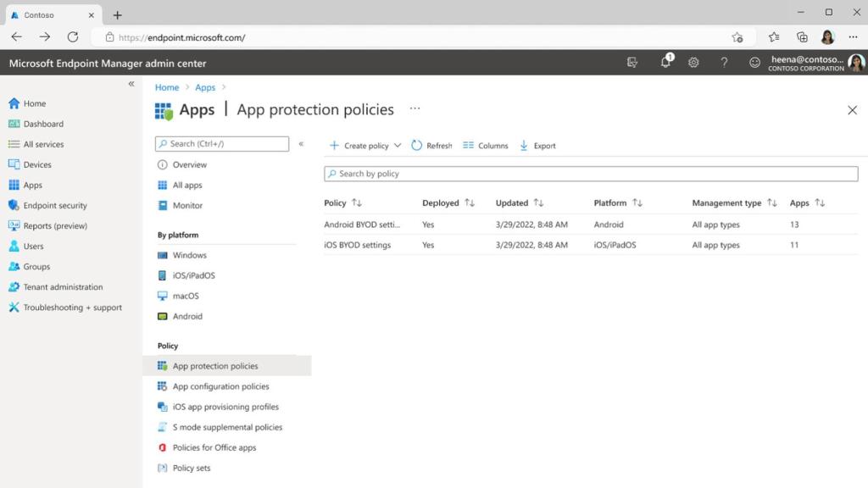Click the Apps breadcrumb link
This screenshot has height=488, width=868.
(205, 87)
